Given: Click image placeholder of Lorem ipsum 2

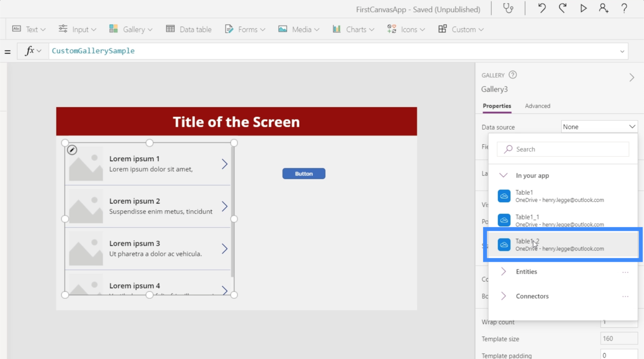Looking at the screenshot, I should click(x=86, y=206).
